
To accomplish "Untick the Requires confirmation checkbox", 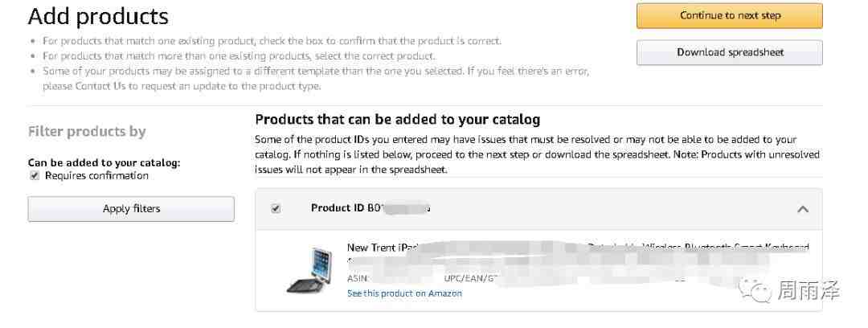I will pos(35,176).
